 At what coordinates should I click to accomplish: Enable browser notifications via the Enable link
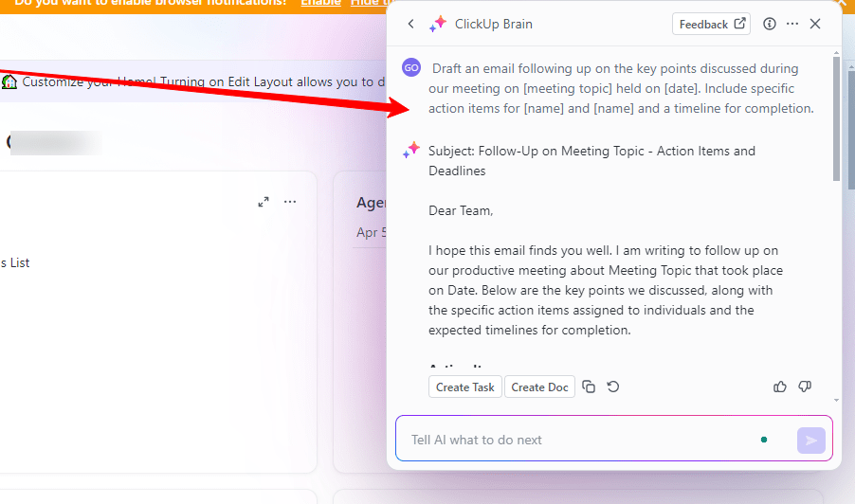(x=319, y=3)
